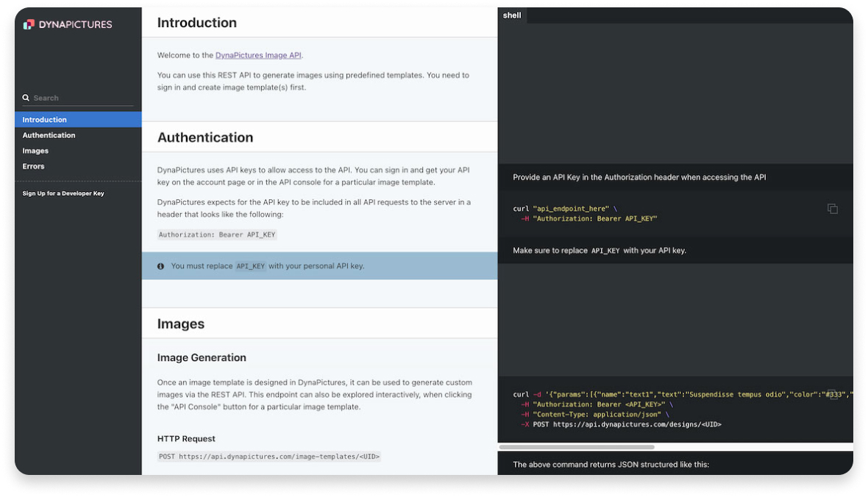Select Introduction in the sidebar

click(x=78, y=120)
